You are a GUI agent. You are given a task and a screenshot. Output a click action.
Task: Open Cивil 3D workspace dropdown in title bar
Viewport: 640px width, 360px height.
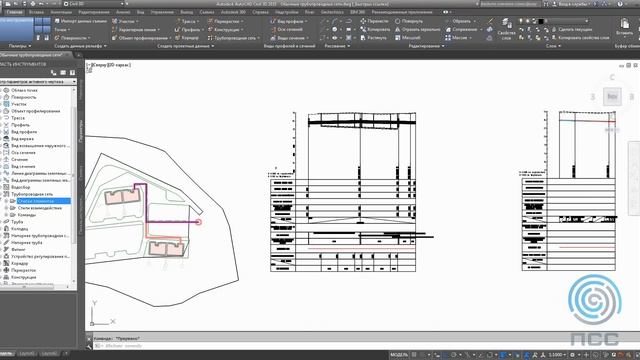click(93, 4)
